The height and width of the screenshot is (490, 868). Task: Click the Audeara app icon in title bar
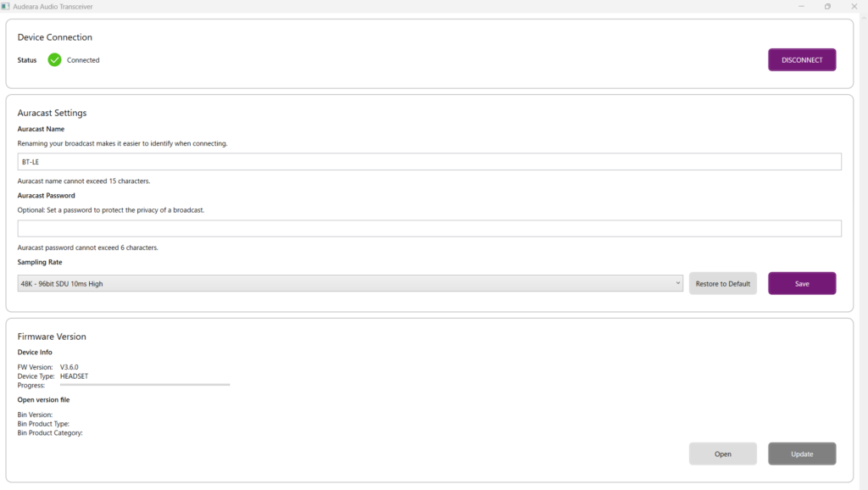7,7
